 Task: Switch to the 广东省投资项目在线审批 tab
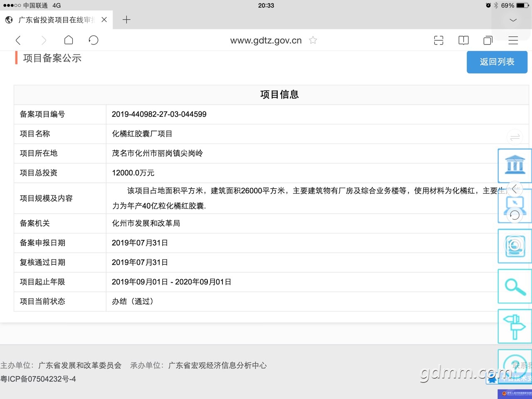coord(56,20)
